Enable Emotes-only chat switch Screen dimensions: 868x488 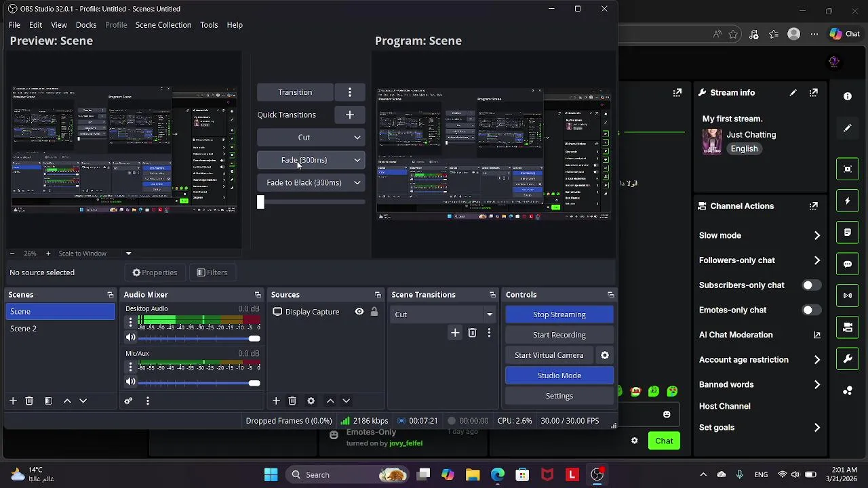tap(810, 310)
